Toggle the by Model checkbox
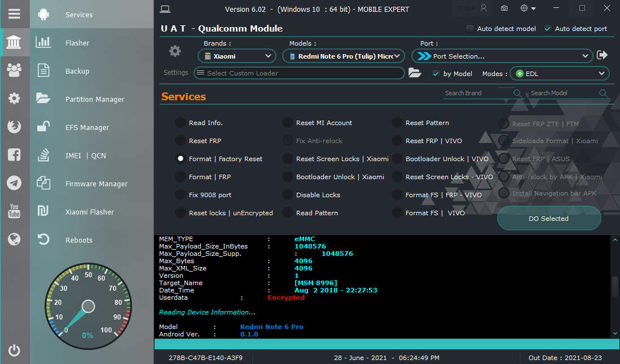620x364 pixels. (x=436, y=74)
